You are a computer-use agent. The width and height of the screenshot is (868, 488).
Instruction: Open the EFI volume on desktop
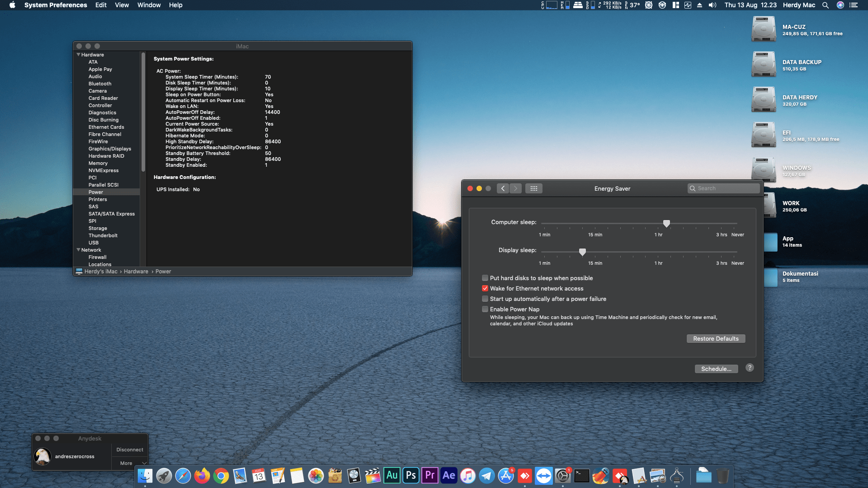(764, 135)
